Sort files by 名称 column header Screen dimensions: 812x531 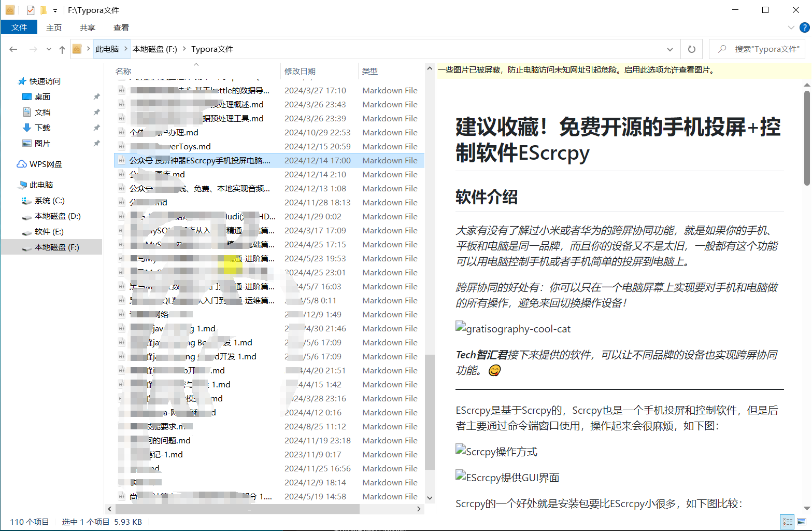pos(197,72)
